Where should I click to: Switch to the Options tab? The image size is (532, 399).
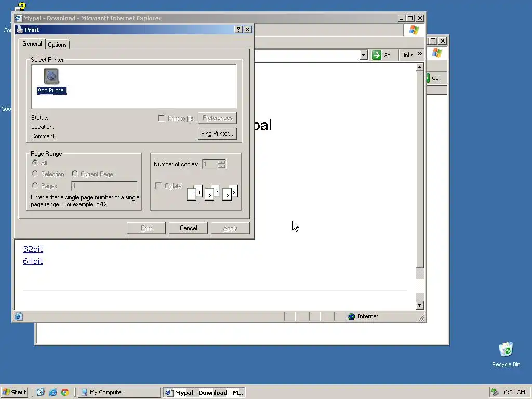[x=57, y=45]
